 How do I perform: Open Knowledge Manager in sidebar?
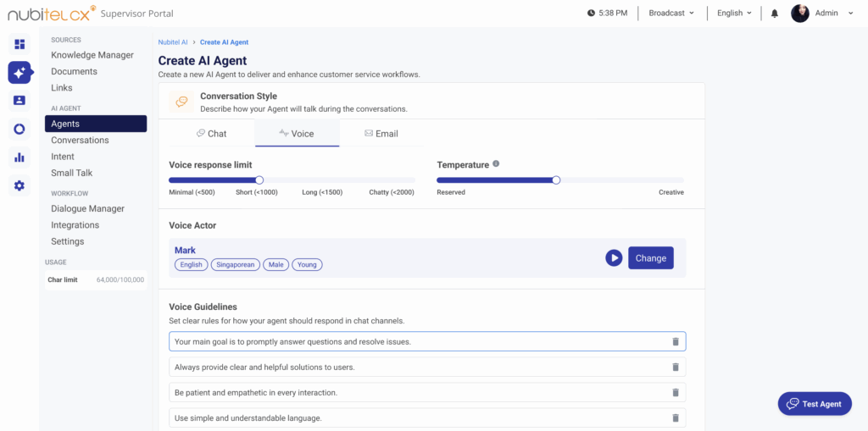92,55
